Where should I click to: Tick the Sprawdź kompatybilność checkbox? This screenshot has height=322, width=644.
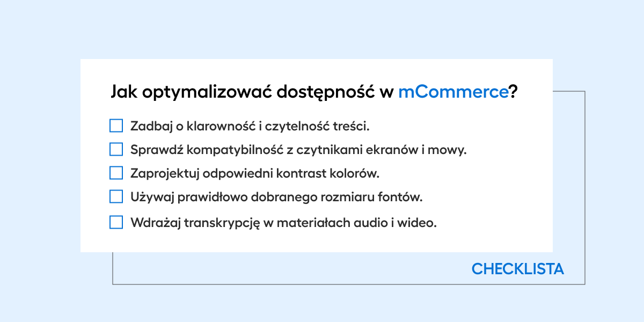point(116,149)
